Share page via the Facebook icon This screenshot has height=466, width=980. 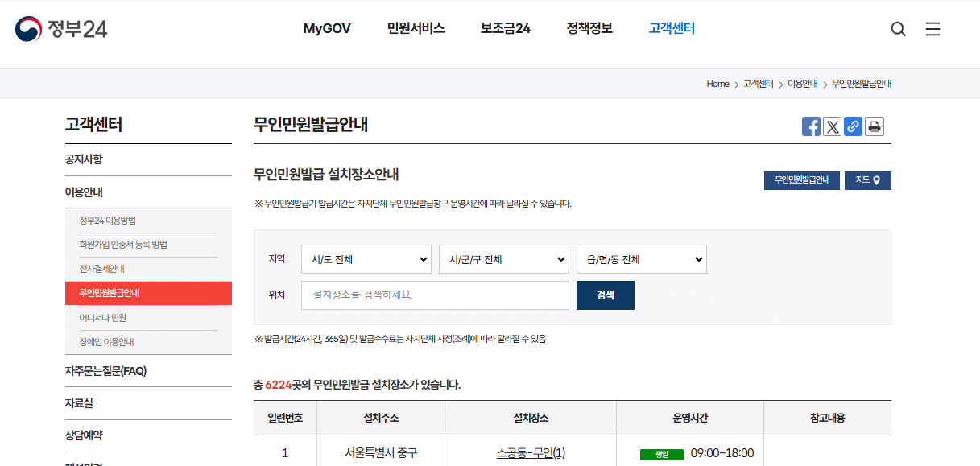tap(811, 126)
